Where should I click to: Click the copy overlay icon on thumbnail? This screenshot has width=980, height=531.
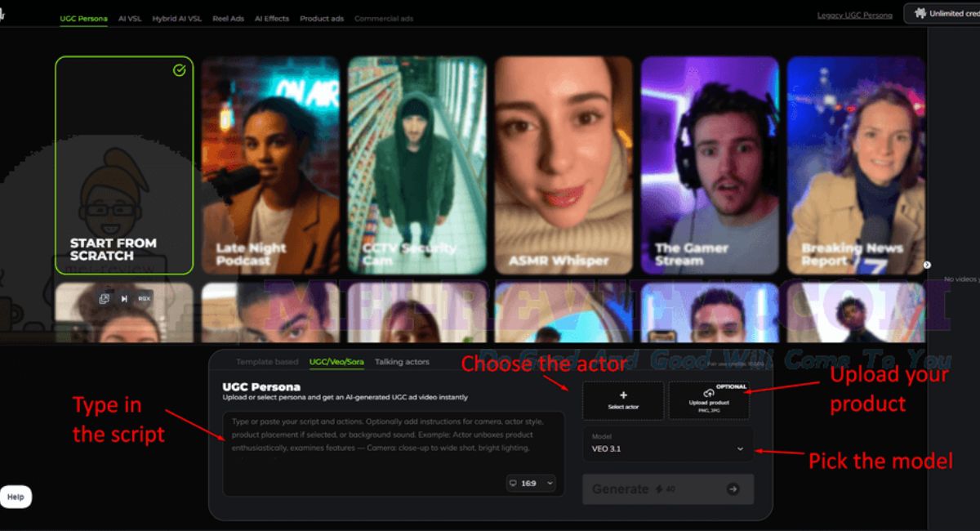(x=105, y=299)
